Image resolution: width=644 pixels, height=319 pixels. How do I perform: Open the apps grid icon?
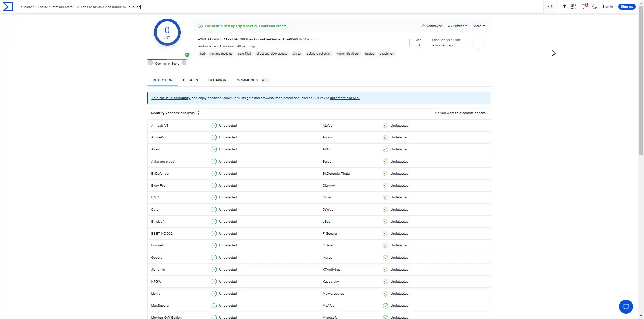574,7
